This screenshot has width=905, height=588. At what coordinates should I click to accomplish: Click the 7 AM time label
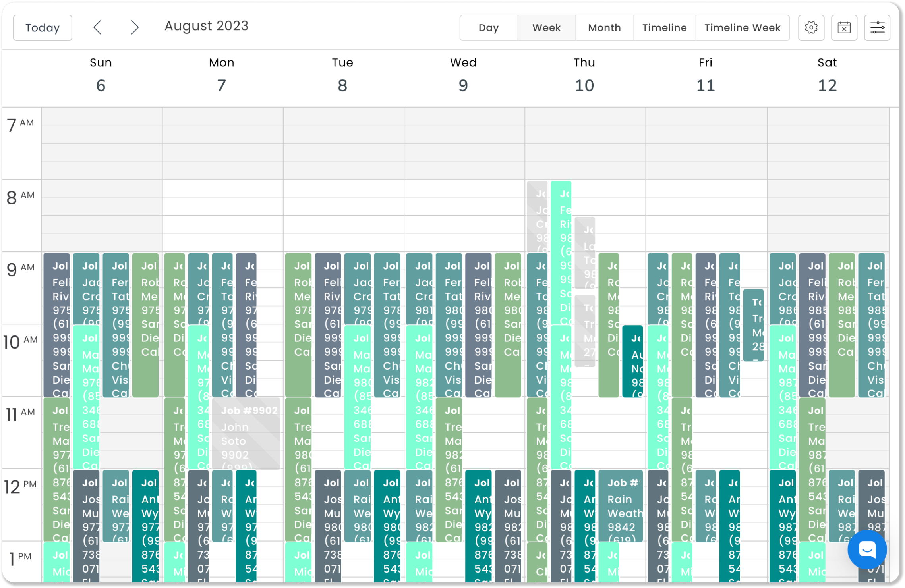[x=21, y=125]
